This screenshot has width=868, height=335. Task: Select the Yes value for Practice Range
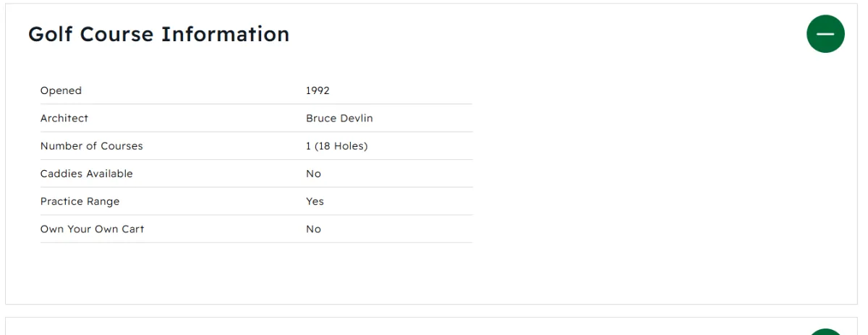315,201
